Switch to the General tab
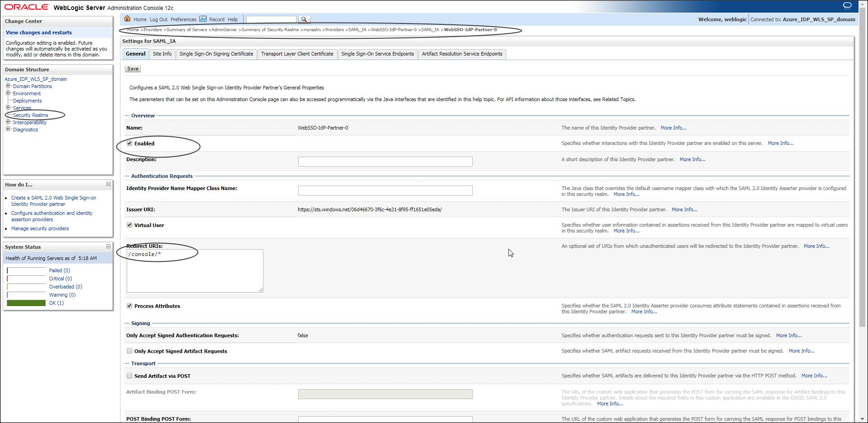 coord(135,54)
